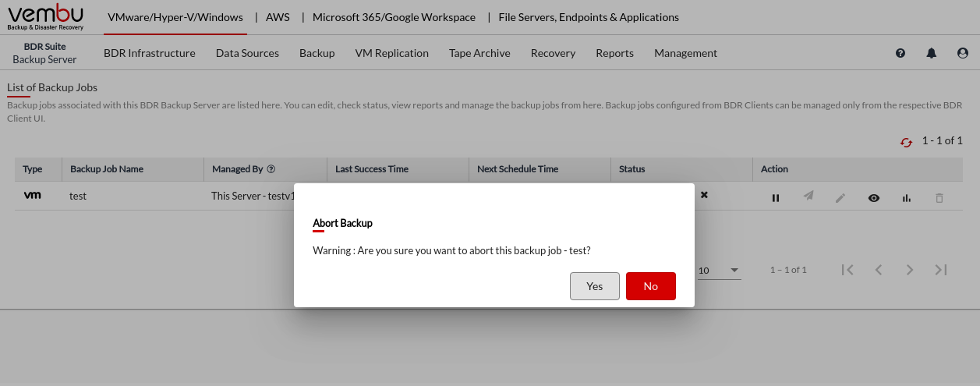This screenshot has height=386, width=980.
Task: Open the BDR Infrastructure menu
Action: pyautogui.click(x=149, y=53)
